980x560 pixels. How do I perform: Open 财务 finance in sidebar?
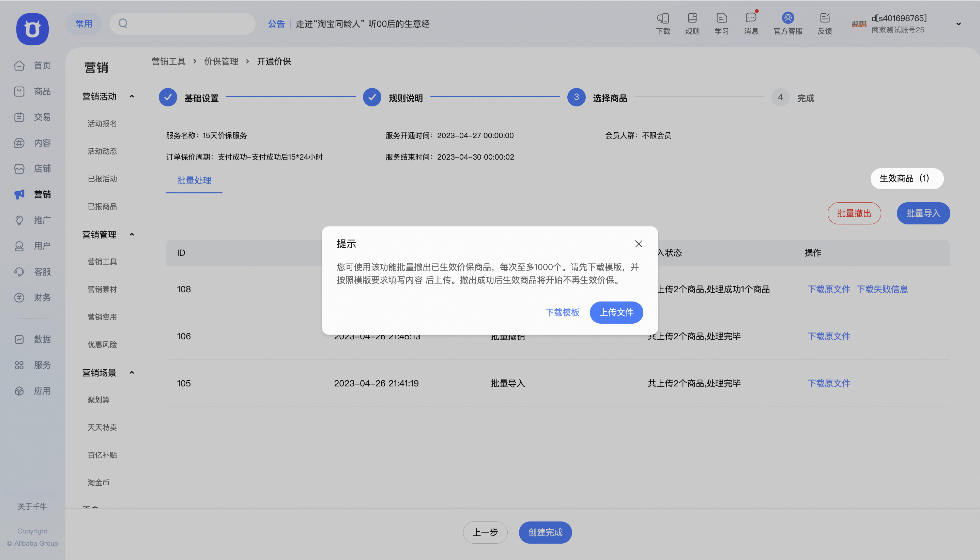[x=32, y=297]
